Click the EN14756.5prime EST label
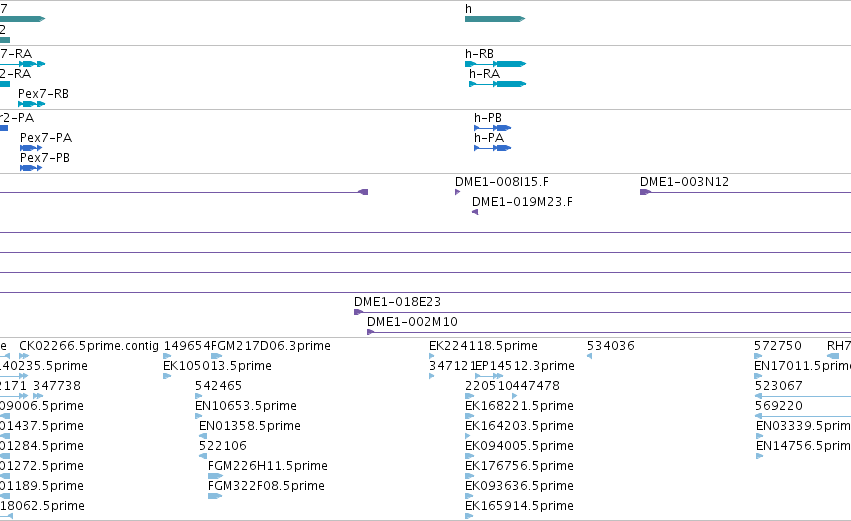The height and width of the screenshot is (521, 851). (x=803, y=446)
